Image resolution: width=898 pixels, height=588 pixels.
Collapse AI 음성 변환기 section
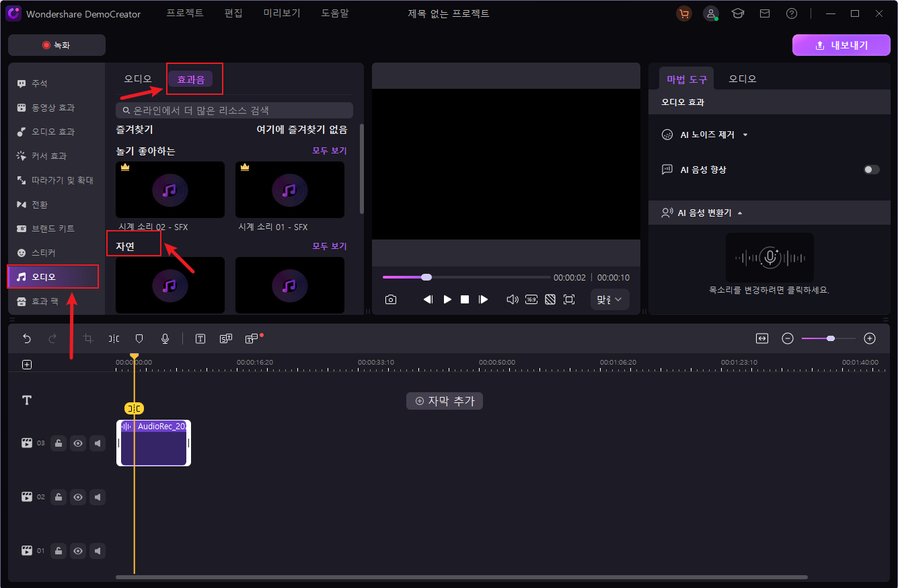[x=740, y=213]
